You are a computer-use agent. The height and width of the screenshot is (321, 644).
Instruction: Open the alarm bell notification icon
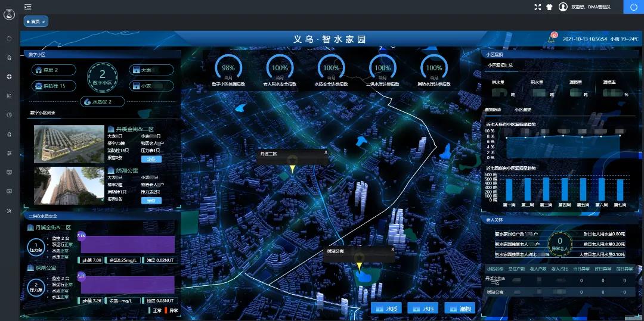click(551, 39)
